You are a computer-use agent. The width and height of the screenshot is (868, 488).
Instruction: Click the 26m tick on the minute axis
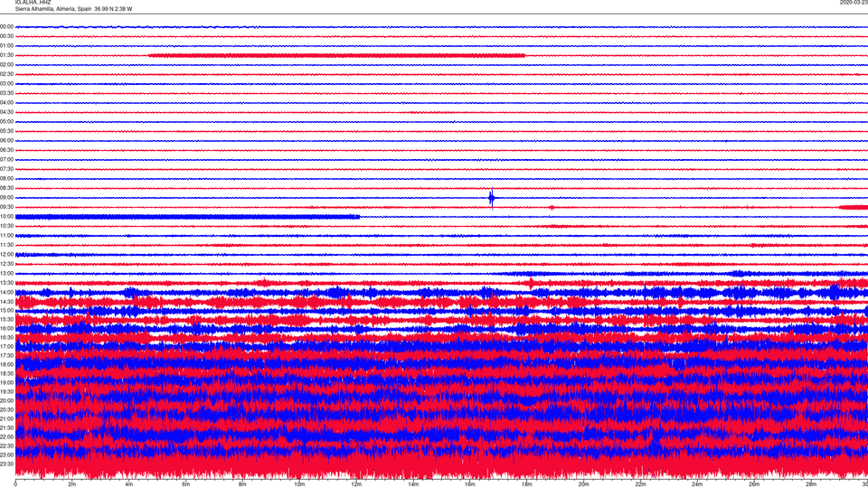point(754,484)
